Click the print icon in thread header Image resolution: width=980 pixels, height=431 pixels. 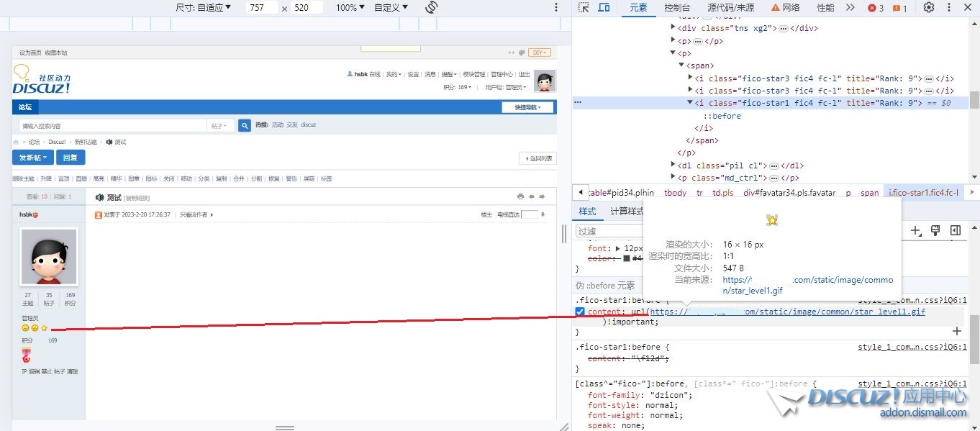tap(520, 196)
